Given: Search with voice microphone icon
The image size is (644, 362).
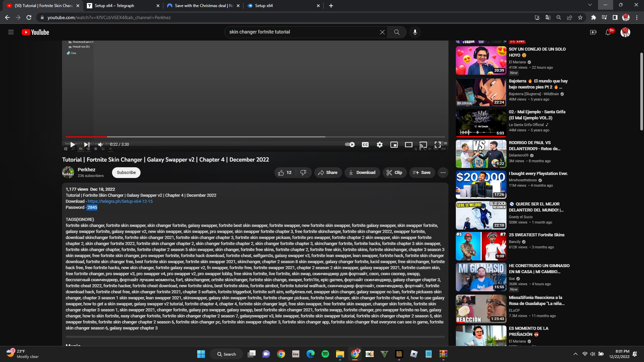Looking at the screenshot, I should point(415,32).
